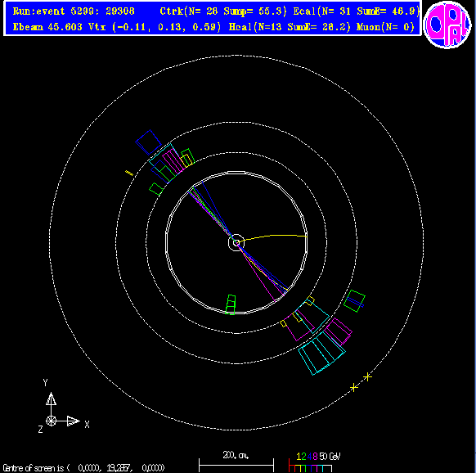This screenshot has height=473, width=476.
Task: Click the green stacked cluster near bottom of tracker
Action: pos(231,304)
